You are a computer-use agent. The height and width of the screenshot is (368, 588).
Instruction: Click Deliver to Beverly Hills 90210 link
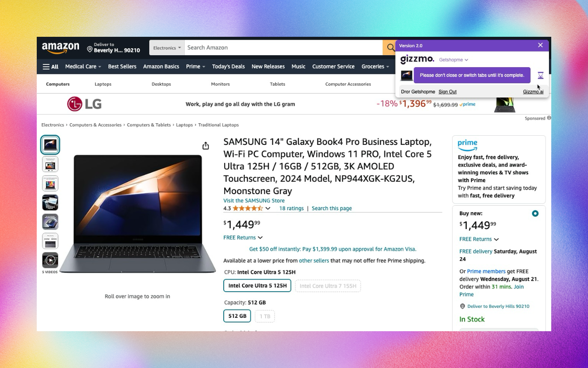tap(498, 306)
